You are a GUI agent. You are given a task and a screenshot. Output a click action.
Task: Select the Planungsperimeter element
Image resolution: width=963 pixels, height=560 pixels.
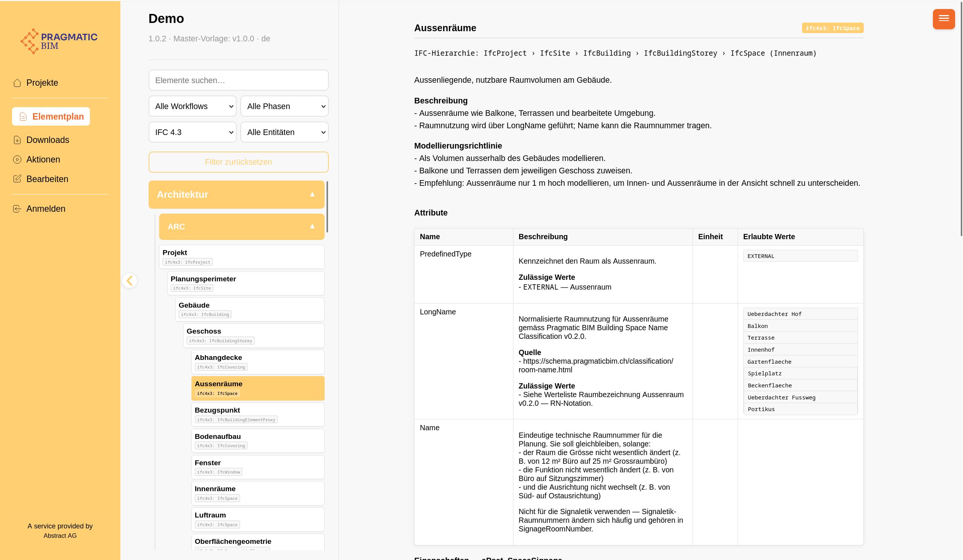[x=246, y=283]
